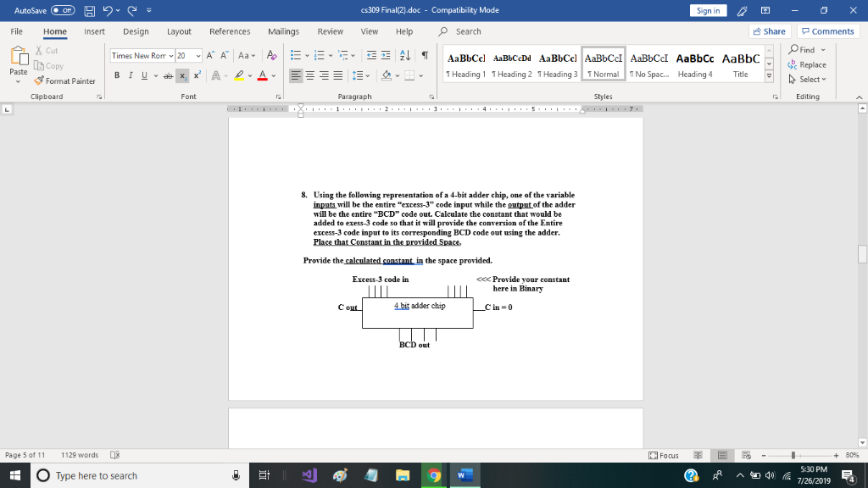Apply text highlight color

point(240,75)
